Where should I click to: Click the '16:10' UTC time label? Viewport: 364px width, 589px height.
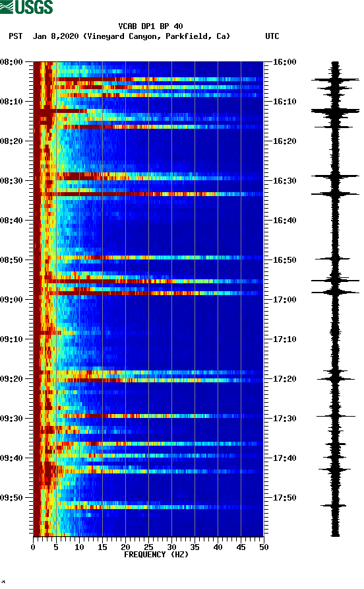click(x=284, y=102)
